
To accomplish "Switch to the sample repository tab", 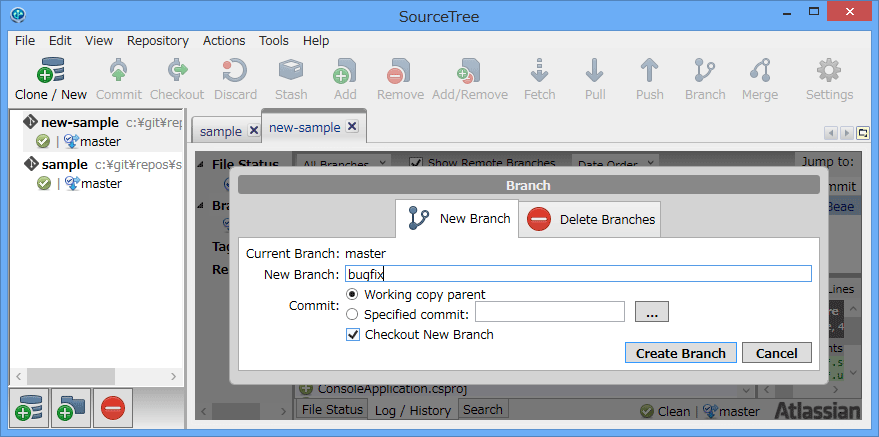I will click(x=226, y=131).
